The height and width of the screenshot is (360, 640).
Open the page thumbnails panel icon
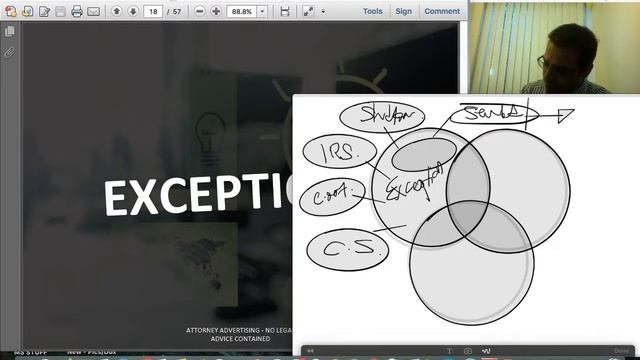(9, 31)
